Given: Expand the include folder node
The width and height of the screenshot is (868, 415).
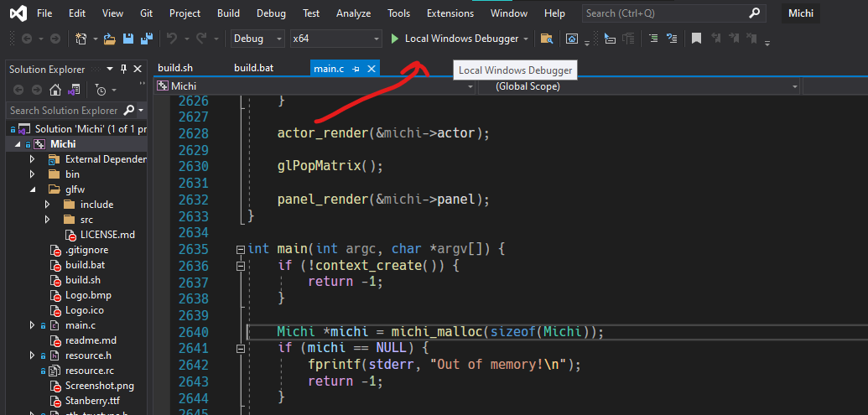Looking at the screenshot, I should pyautogui.click(x=48, y=205).
